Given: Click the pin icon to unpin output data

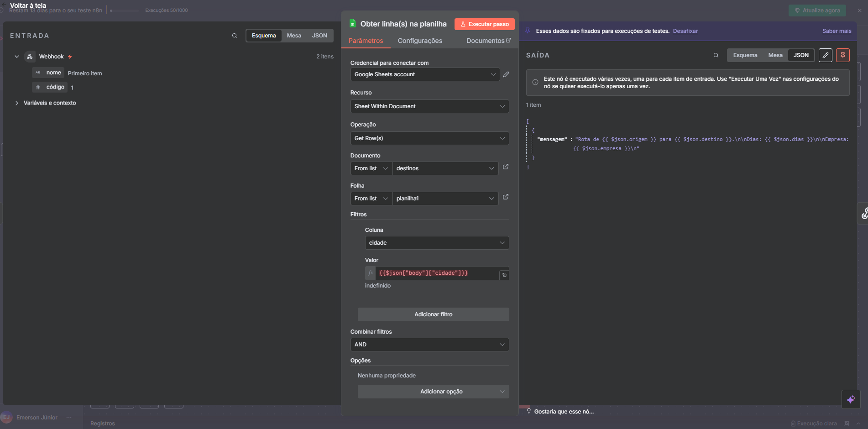Looking at the screenshot, I should click(x=843, y=55).
